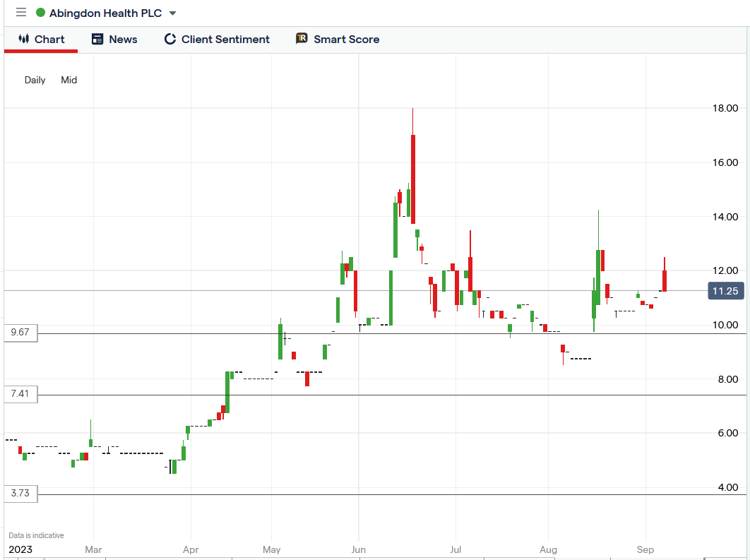Select the 9.67 price level label
This screenshot has width=750, height=560.
(x=20, y=333)
